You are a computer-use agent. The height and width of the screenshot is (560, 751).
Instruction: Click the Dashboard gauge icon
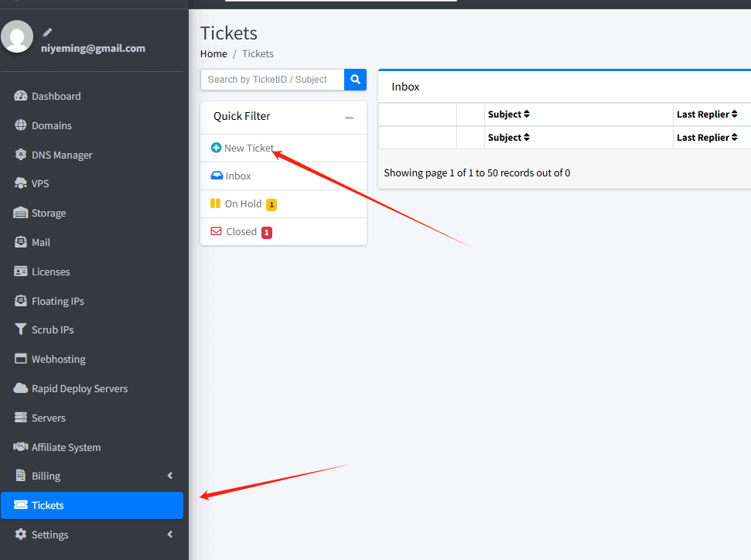coord(21,96)
